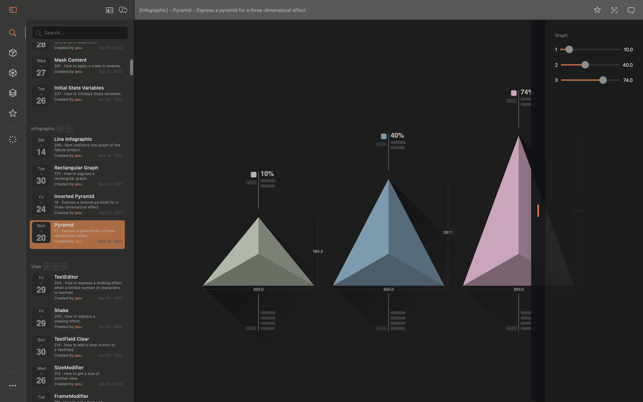The width and height of the screenshot is (643, 402).
Task: Click the pink 74% legend swatch
Action: pyautogui.click(x=514, y=93)
